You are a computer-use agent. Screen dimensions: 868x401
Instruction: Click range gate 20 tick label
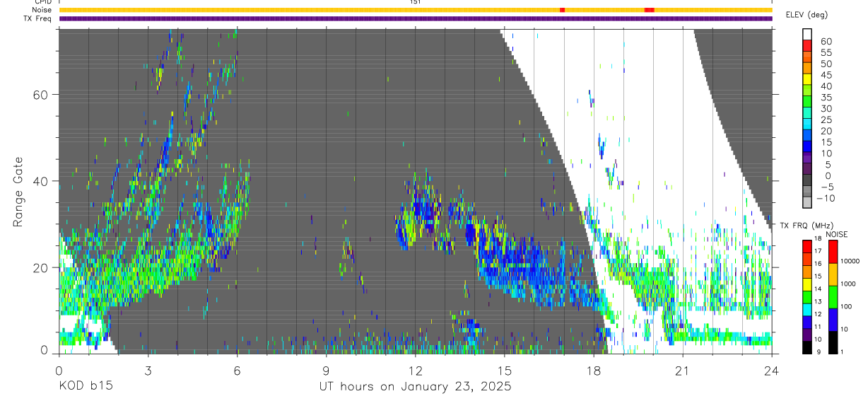[40, 267]
